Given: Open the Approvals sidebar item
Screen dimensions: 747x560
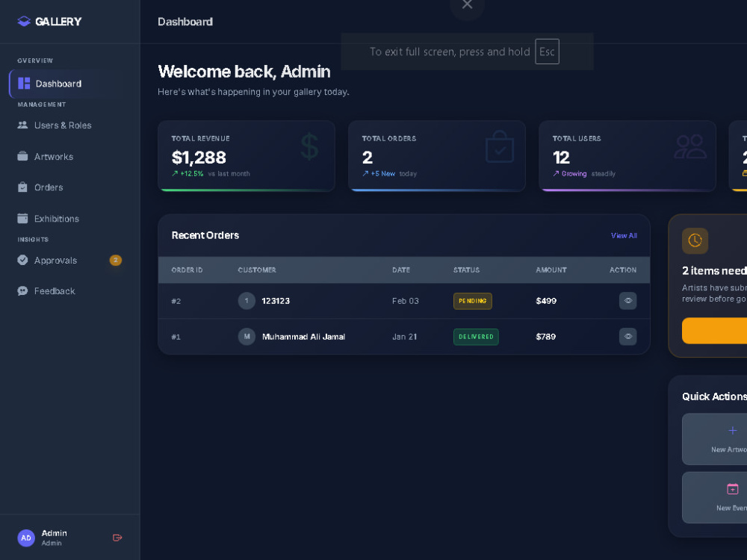Looking at the screenshot, I should 69,261.
